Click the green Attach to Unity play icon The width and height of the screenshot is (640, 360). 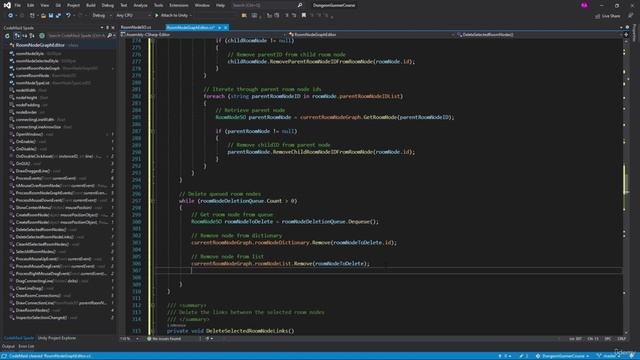point(156,16)
